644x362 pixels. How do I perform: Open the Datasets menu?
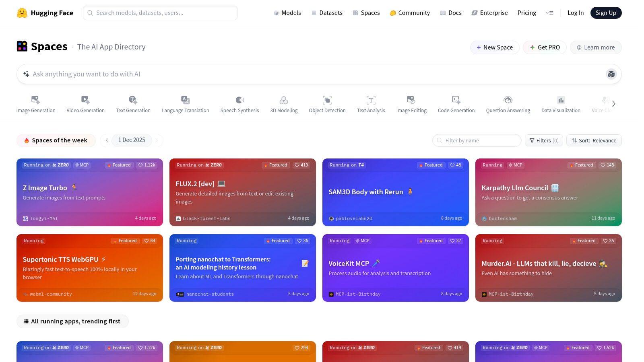coord(327,13)
